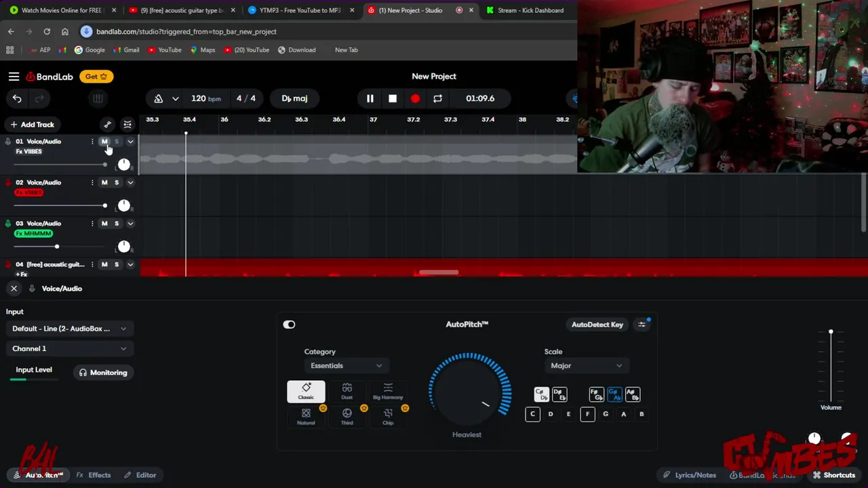Open the BandLab hamburger menu
The height and width of the screenshot is (488, 868).
point(14,77)
